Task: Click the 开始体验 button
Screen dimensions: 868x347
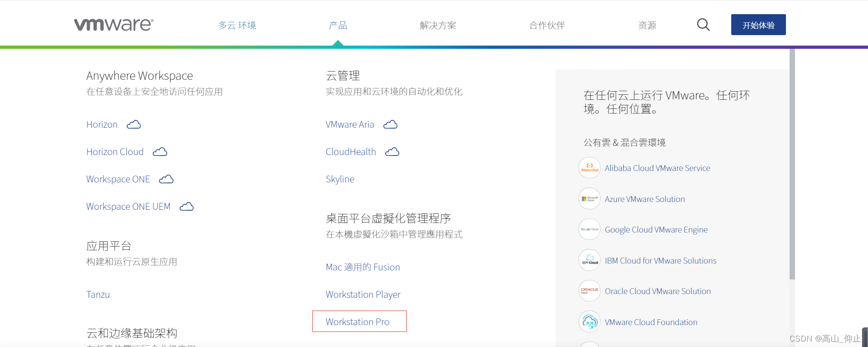Action: [759, 25]
